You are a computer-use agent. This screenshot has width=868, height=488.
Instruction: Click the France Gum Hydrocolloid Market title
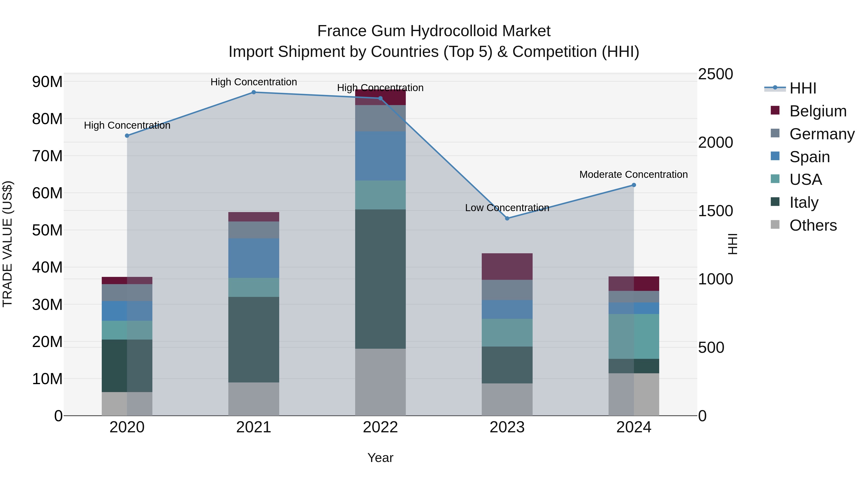click(434, 31)
